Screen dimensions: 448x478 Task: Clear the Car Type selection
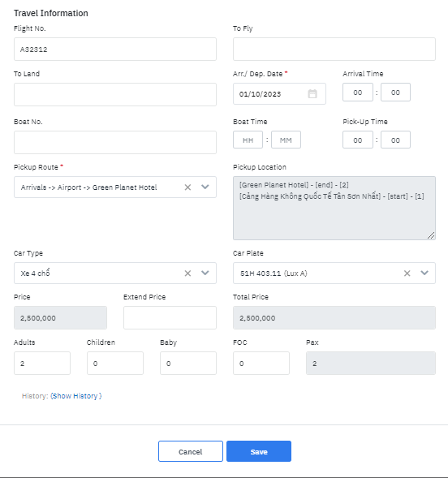[x=187, y=273]
